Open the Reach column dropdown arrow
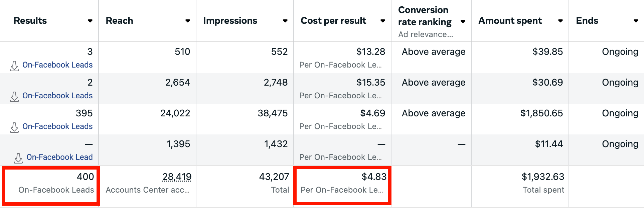 click(188, 21)
